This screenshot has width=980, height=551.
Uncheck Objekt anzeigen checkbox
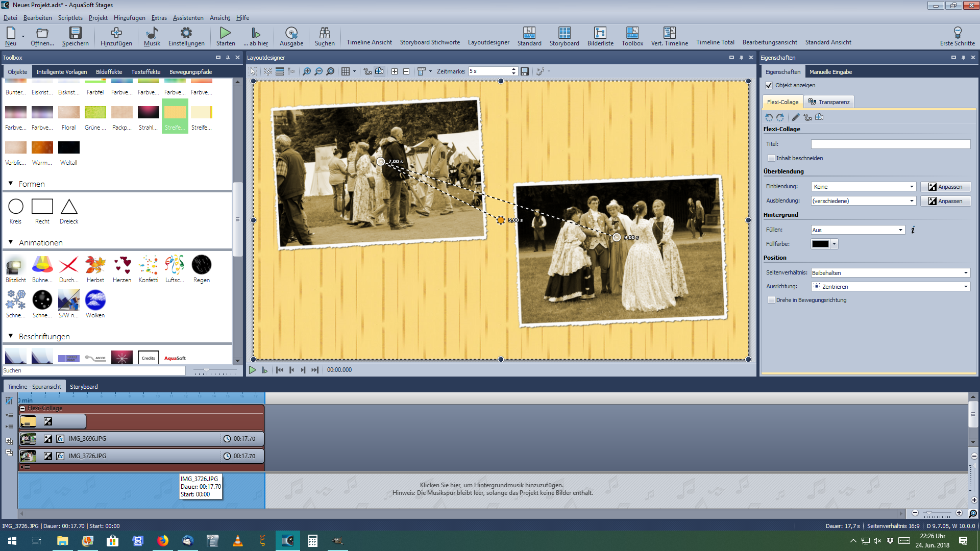[769, 85]
